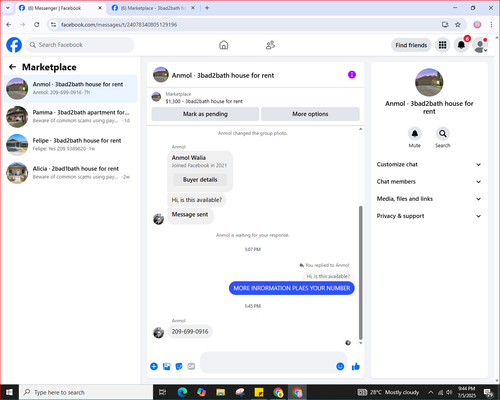Viewport: 500px width, 400px height.
Task: Reload the page in the browser
Action: [x=37, y=24]
